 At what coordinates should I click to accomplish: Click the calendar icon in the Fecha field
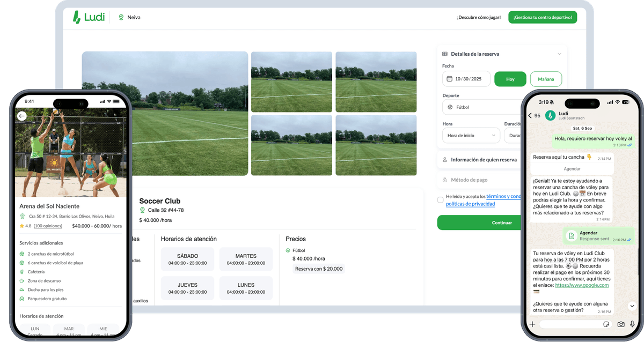point(449,79)
